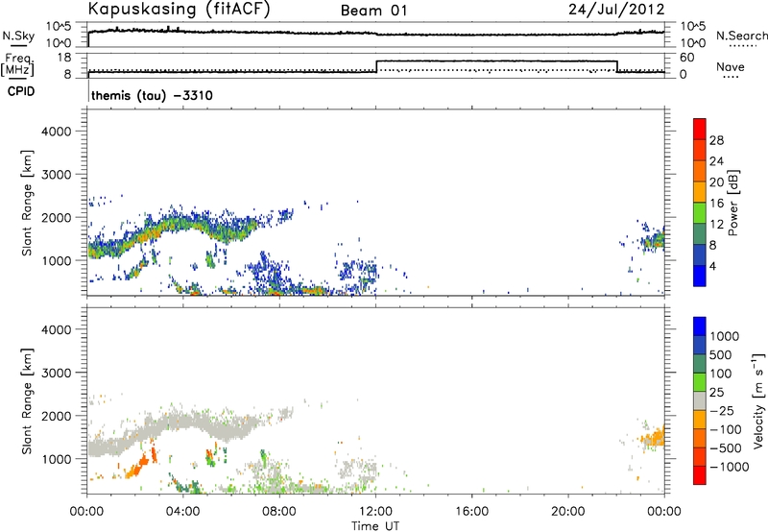Select the -500 label on velocity colorbar

(x=726, y=447)
